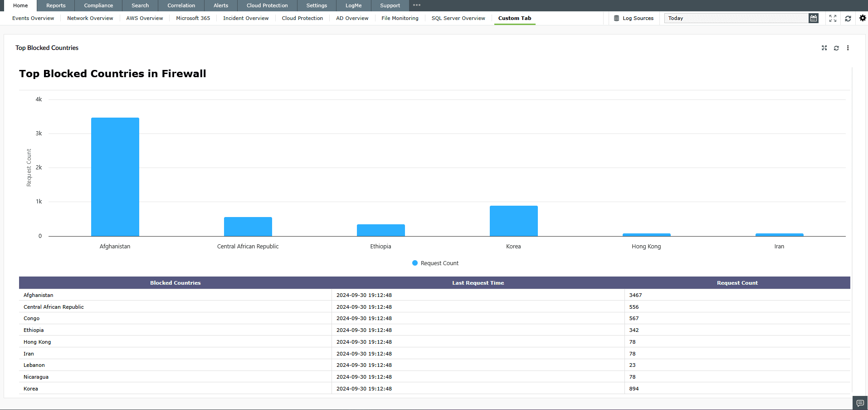The image size is (868, 410).
Task: Expand the overflow tabs ellipsis menu
Action: tap(416, 5)
